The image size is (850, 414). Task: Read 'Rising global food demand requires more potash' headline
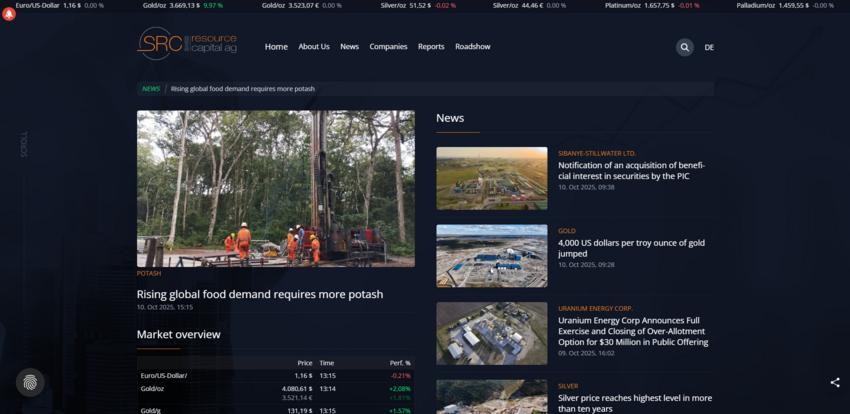point(259,294)
